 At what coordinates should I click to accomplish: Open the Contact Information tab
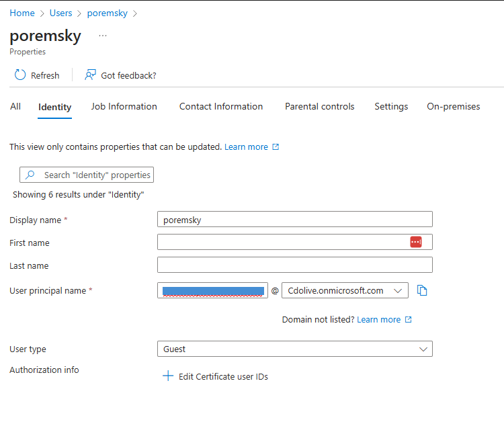tap(221, 106)
